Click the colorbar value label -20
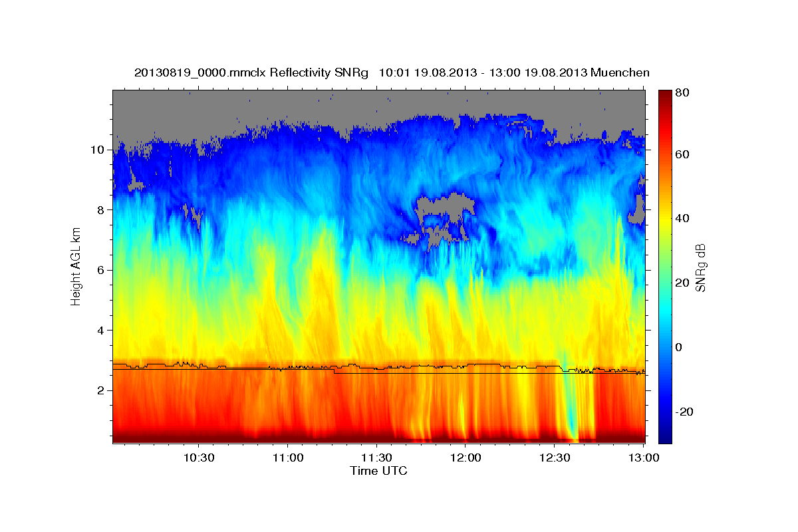 point(685,412)
